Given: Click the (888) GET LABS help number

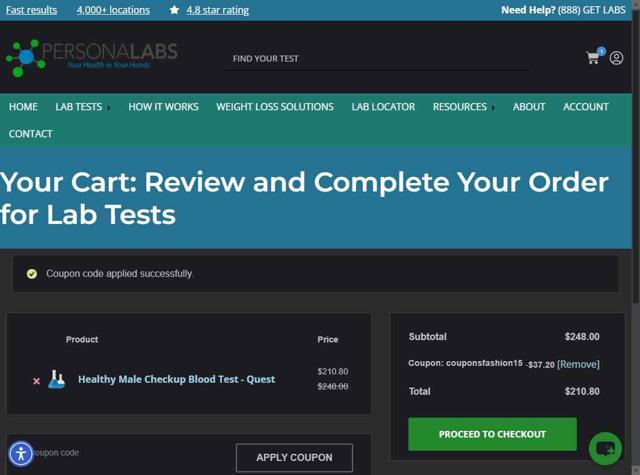Looking at the screenshot, I should coord(591,10).
